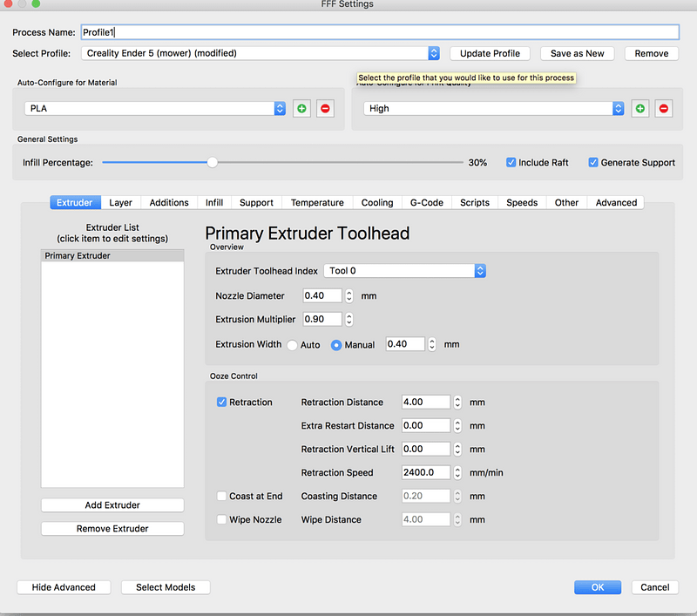
Task: Switch to the Layer tab
Action: (120, 202)
